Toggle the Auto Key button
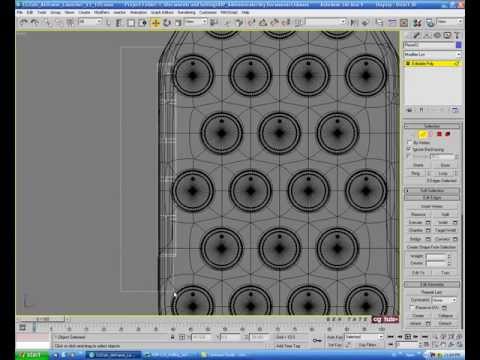The image size is (480, 360). (335, 337)
